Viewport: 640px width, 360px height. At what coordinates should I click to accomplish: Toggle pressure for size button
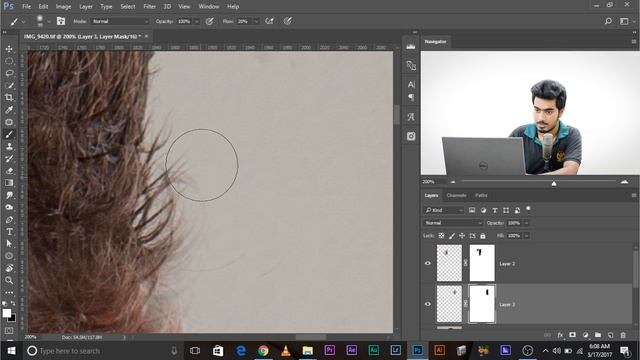point(288,21)
